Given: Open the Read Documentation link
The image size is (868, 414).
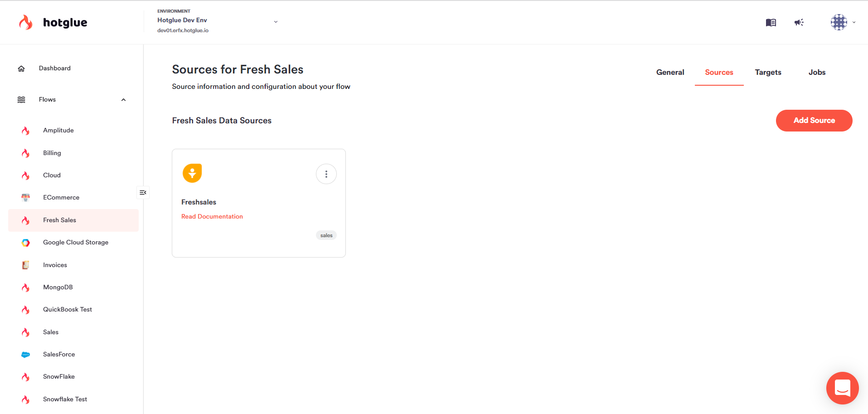Looking at the screenshot, I should [x=212, y=217].
